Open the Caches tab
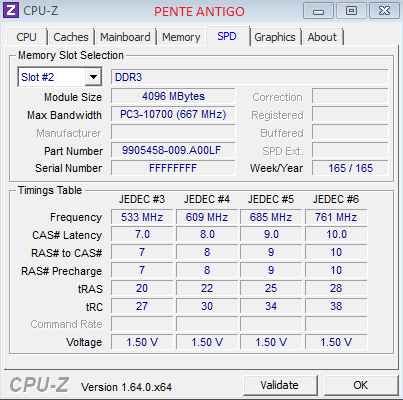 click(71, 37)
